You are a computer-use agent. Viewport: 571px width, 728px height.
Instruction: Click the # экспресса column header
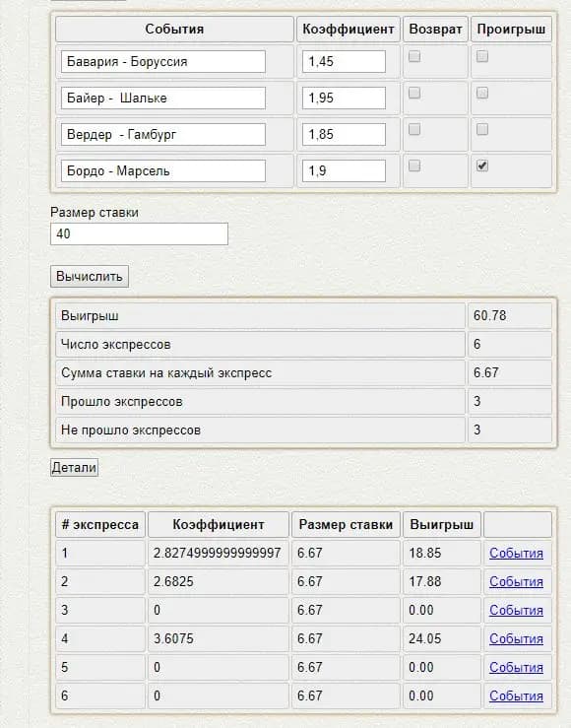click(100, 525)
